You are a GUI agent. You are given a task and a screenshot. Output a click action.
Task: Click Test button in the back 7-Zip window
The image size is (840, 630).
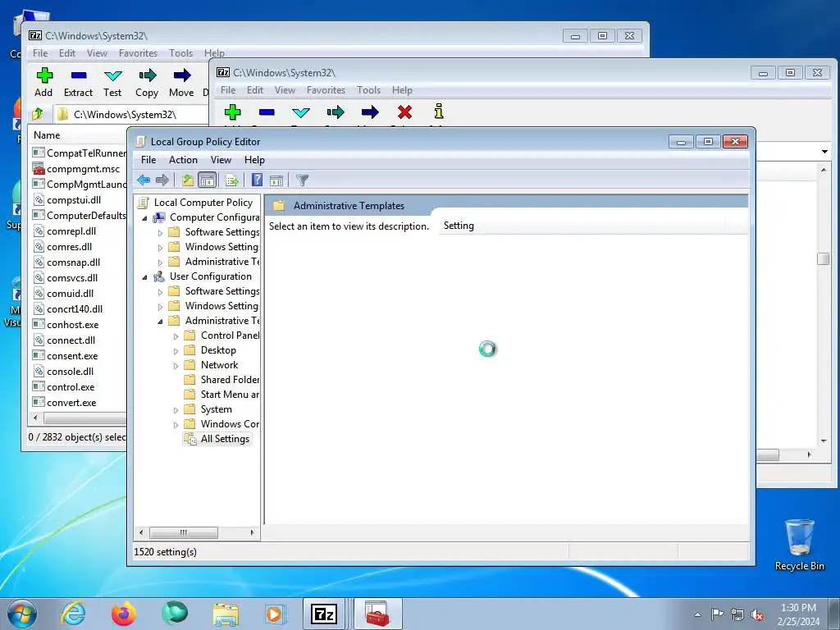point(112,82)
